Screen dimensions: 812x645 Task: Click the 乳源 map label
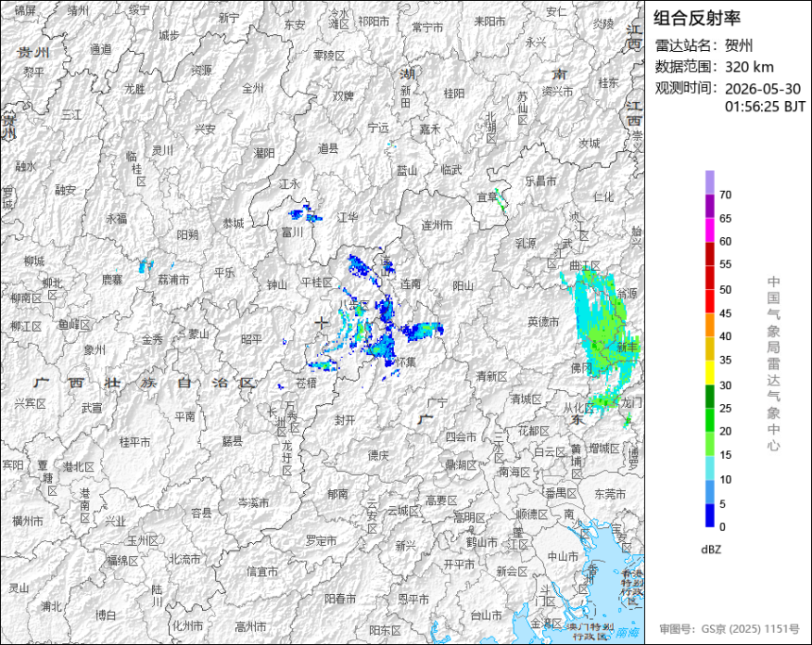coord(526,243)
